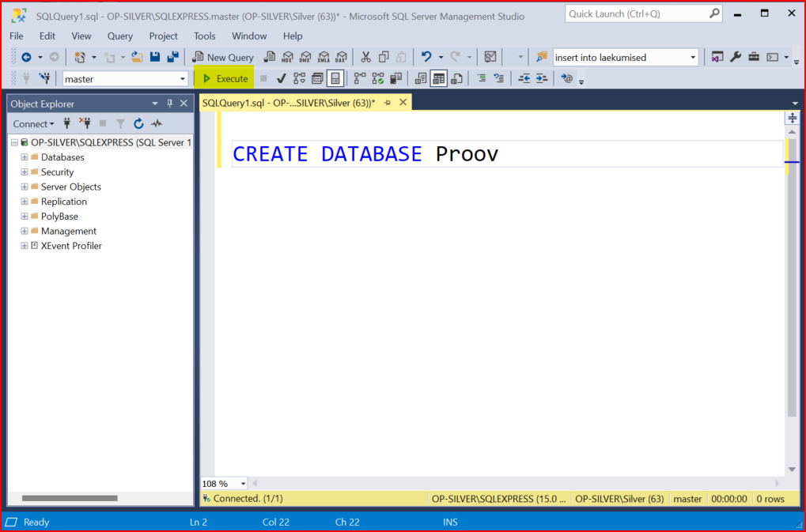Open the Edit menu
Screen dimensions: 806x532
47,36
